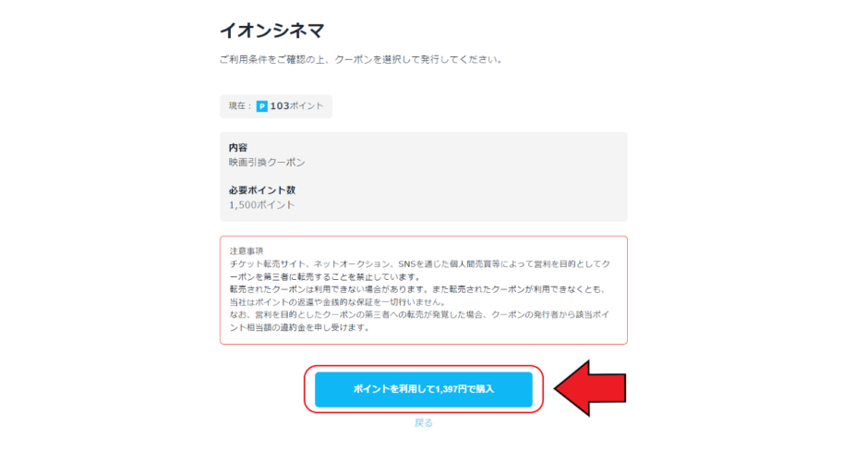Image resolution: width=868 pixels, height=451 pixels.
Task: Click the notice line starting チケット転売サイト
Action: tap(419, 263)
